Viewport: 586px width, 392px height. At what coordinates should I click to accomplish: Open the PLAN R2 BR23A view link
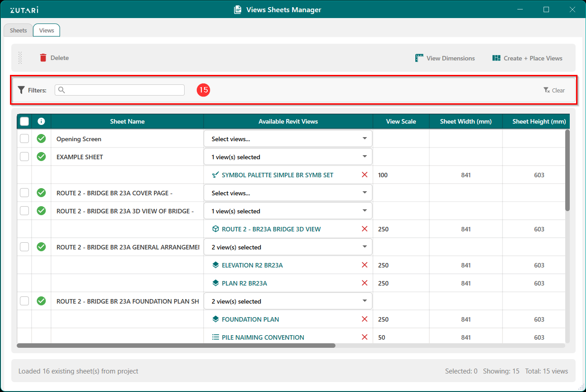(244, 283)
